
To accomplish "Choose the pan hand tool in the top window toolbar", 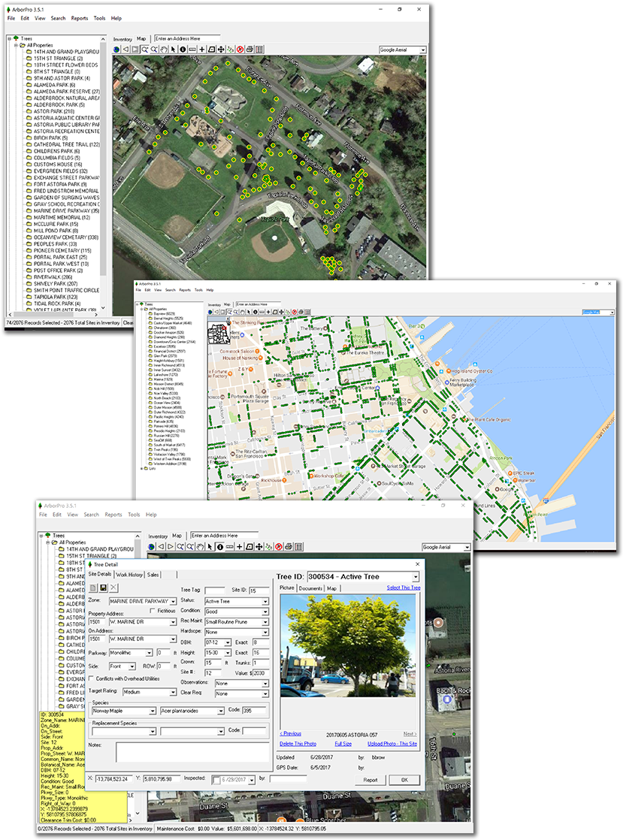I will tap(164, 50).
